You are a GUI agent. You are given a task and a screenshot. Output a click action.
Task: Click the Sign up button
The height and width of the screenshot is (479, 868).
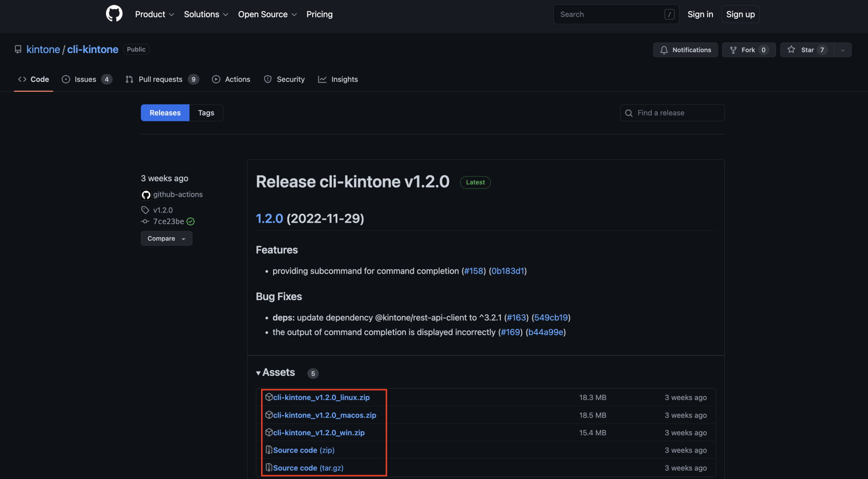pyautogui.click(x=740, y=14)
